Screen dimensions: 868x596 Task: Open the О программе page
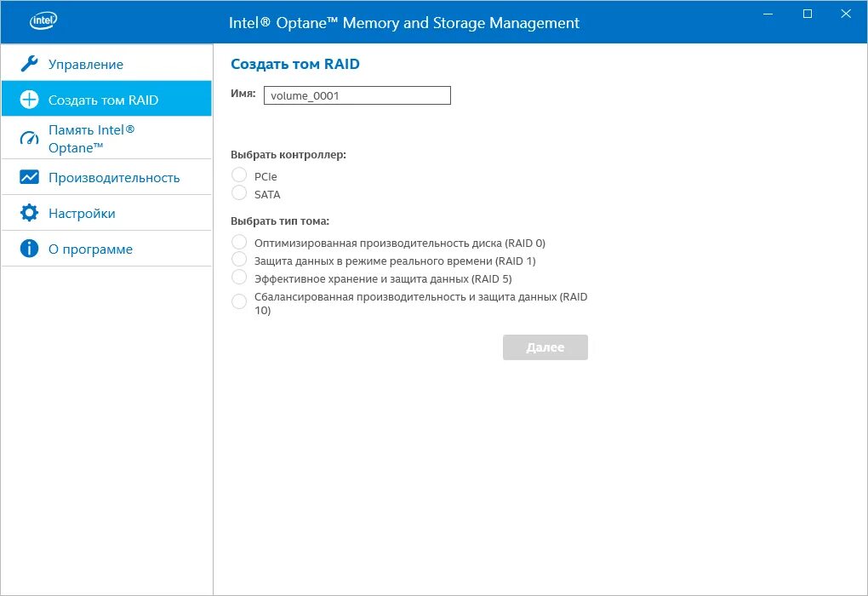(x=90, y=249)
